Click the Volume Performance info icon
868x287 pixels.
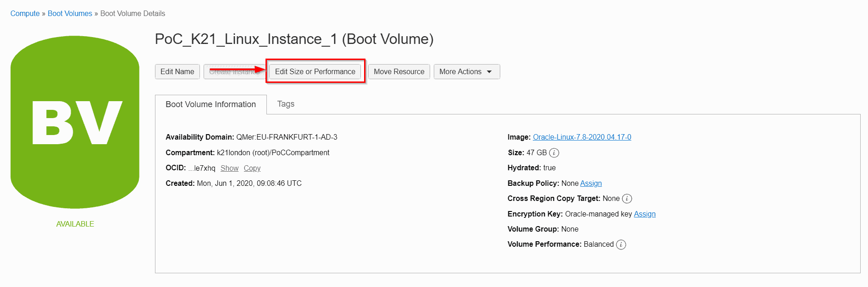621,244
